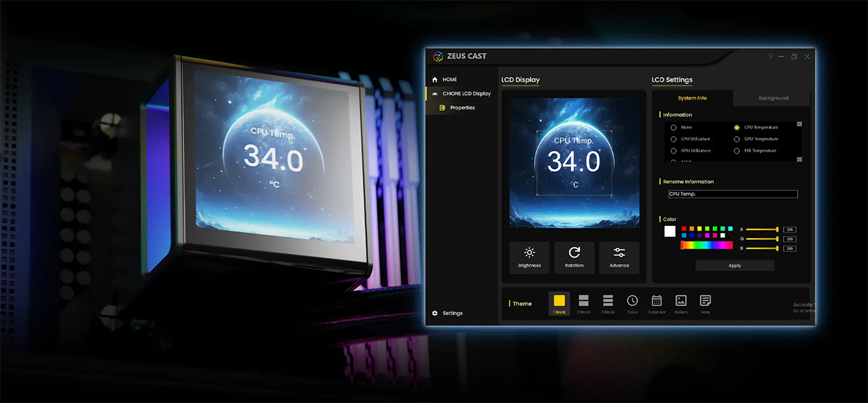The width and height of the screenshot is (868, 403).
Task: Open Properties under CHIONE LCD Display
Action: click(x=457, y=108)
